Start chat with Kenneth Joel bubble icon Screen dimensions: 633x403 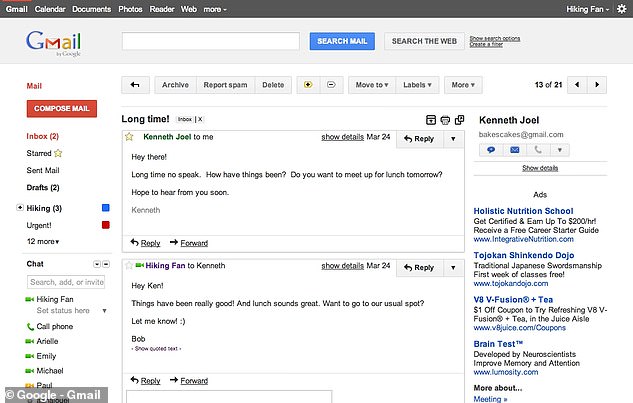coord(491,150)
